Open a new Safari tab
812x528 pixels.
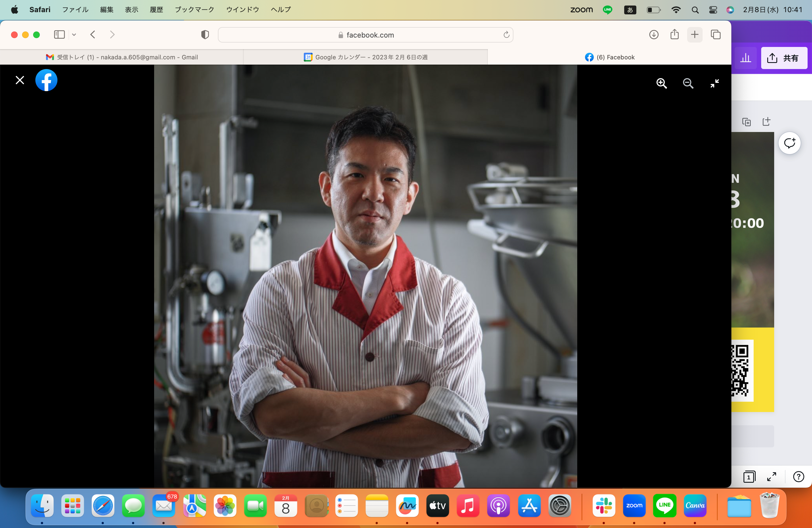click(695, 35)
